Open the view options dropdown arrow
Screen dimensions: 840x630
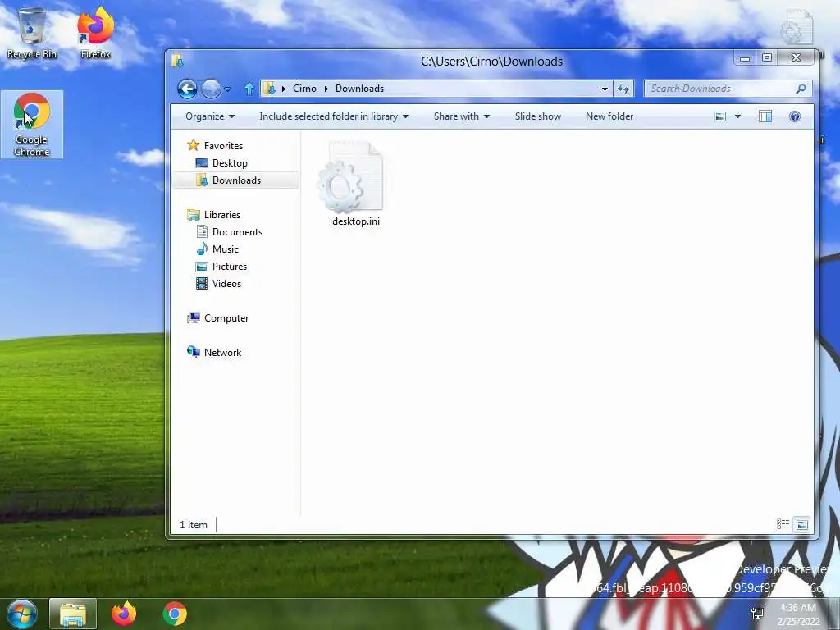pyautogui.click(x=737, y=116)
